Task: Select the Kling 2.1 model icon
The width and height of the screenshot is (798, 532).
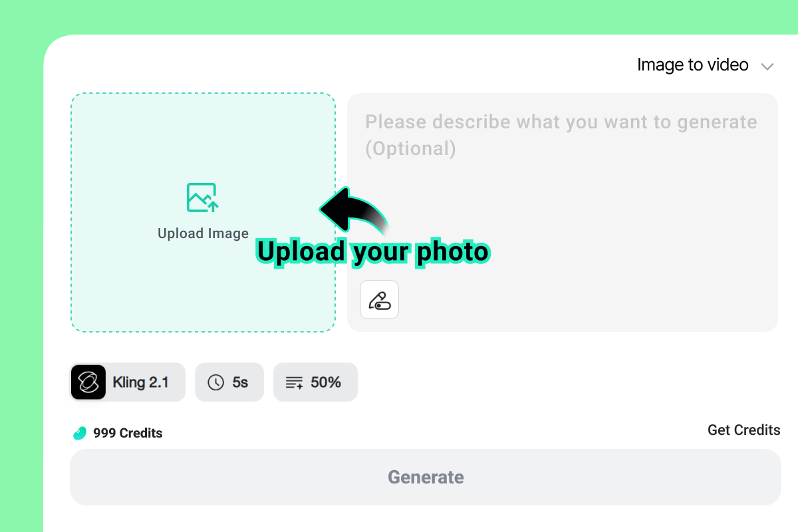Action: 88,382
